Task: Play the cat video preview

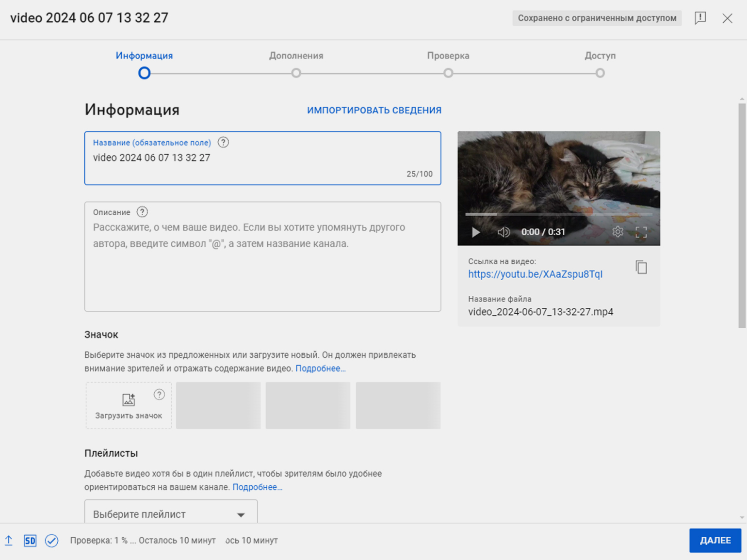Action: (x=476, y=232)
